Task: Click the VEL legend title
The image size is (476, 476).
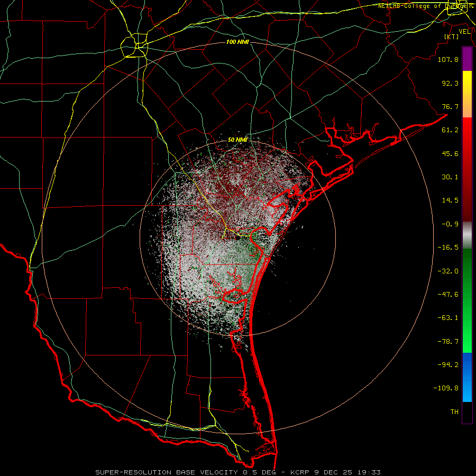Action: [464, 32]
